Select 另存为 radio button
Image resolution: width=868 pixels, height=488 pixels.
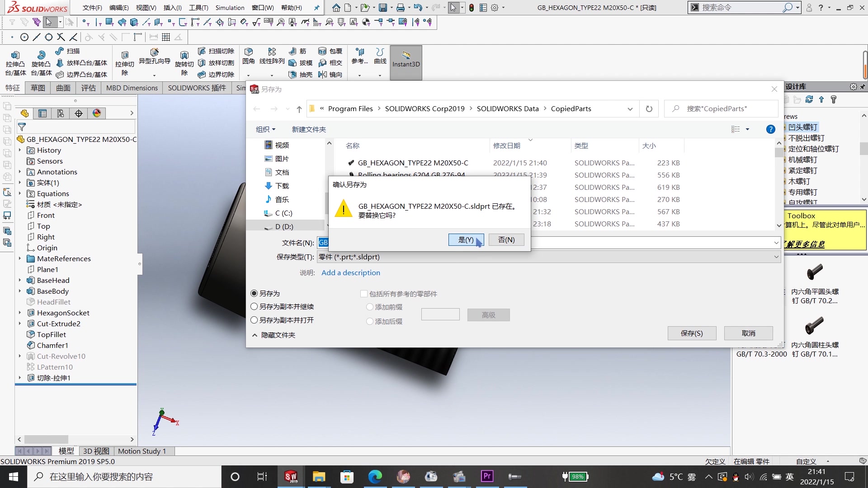[x=255, y=293]
